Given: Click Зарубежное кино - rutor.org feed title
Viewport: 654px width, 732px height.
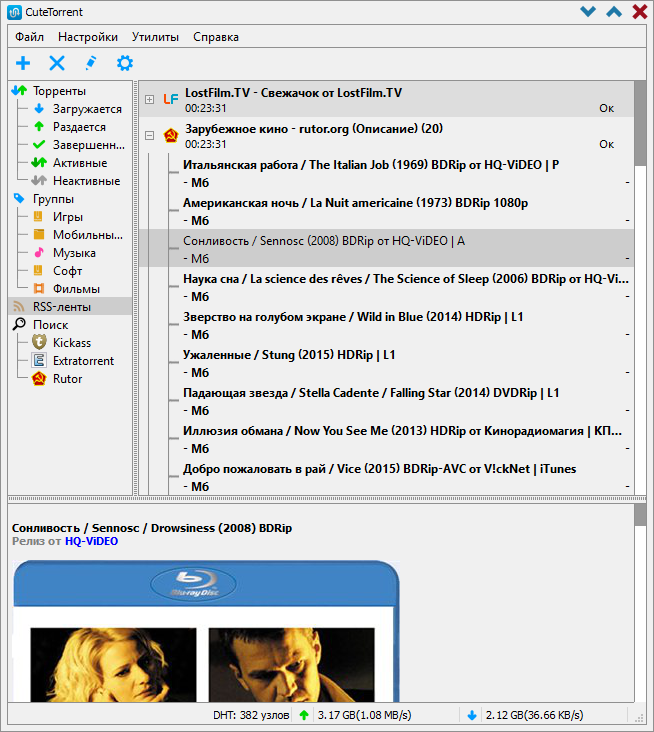Looking at the screenshot, I should click(314, 129).
